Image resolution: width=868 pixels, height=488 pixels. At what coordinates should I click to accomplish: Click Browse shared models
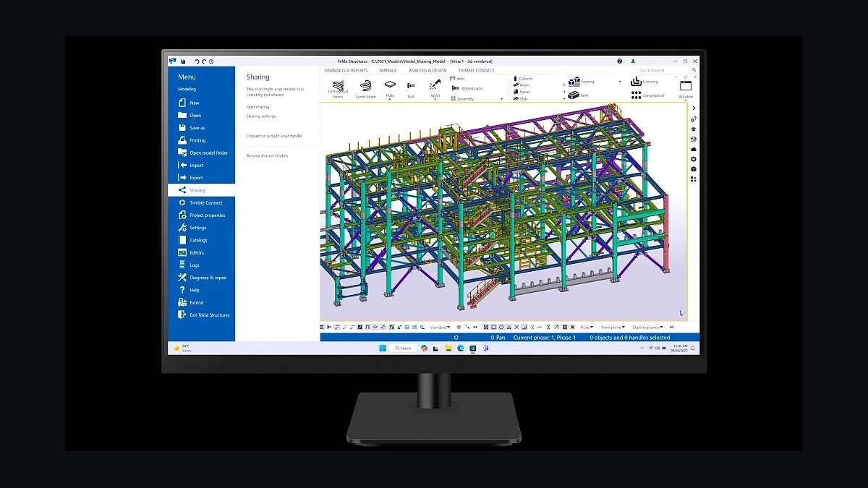[267, 155]
